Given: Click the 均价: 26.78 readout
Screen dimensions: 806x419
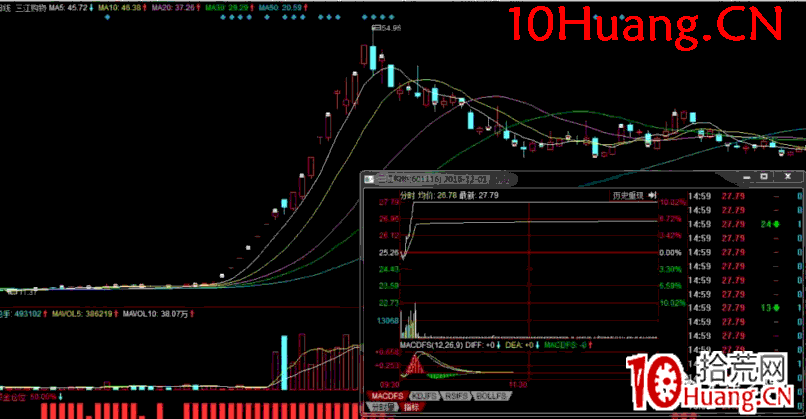Looking at the screenshot, I should 436,195.
